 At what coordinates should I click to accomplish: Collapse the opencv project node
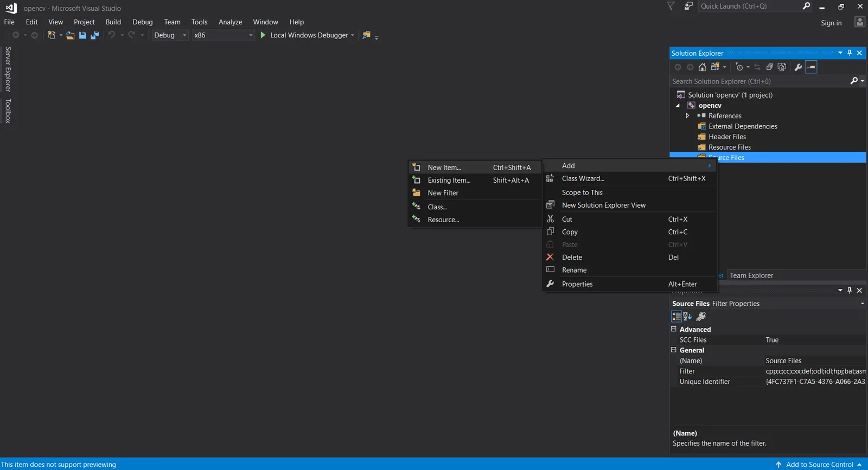tap(678, 106)
